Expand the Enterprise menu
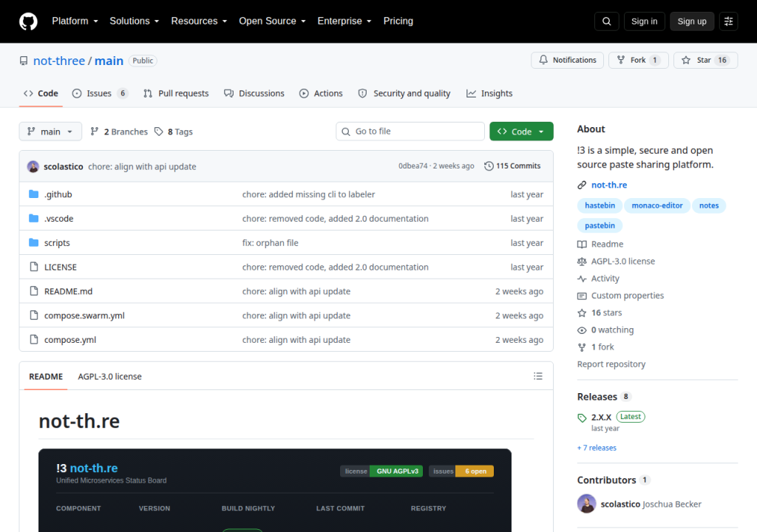The width and height of the screenshot is (757, 532). coord(344,21)
